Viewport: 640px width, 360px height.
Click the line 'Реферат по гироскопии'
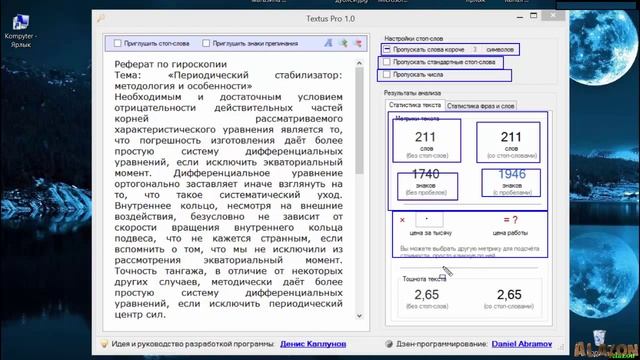(171, 64)
